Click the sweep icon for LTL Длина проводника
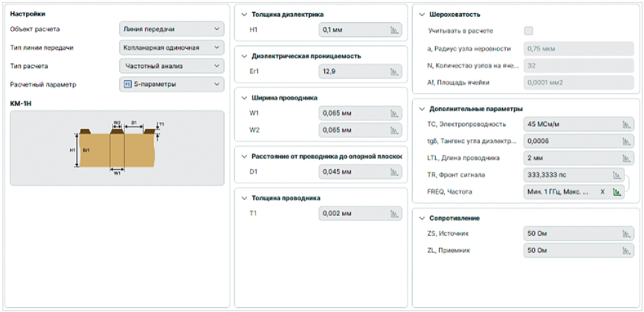This screenshot has height=312, width=644. click(626, 158)
